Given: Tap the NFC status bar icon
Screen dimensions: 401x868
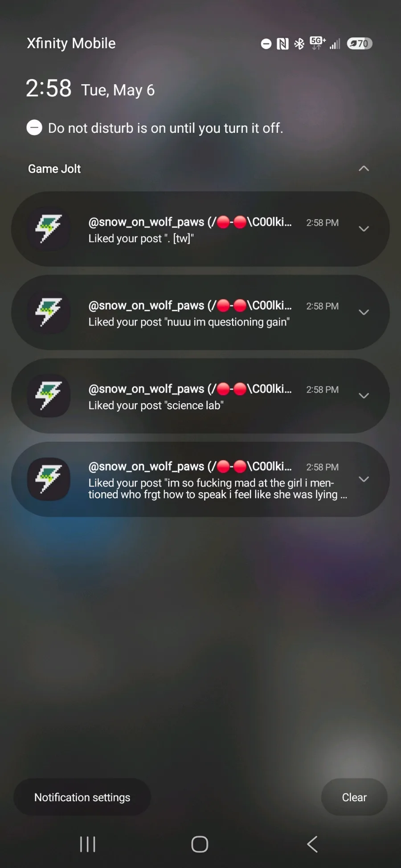Looking at the screenshot, I should pyautogui.click(x=282, y=44).
